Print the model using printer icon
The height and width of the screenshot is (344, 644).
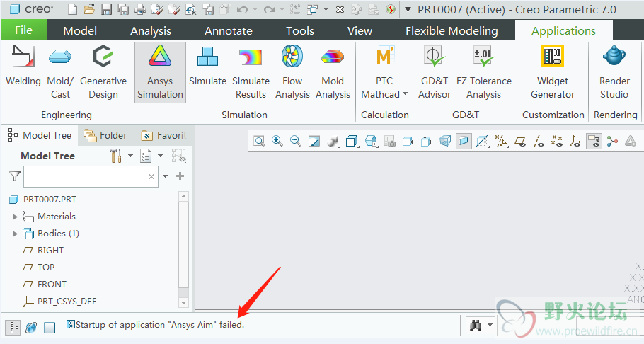(140, 9)
